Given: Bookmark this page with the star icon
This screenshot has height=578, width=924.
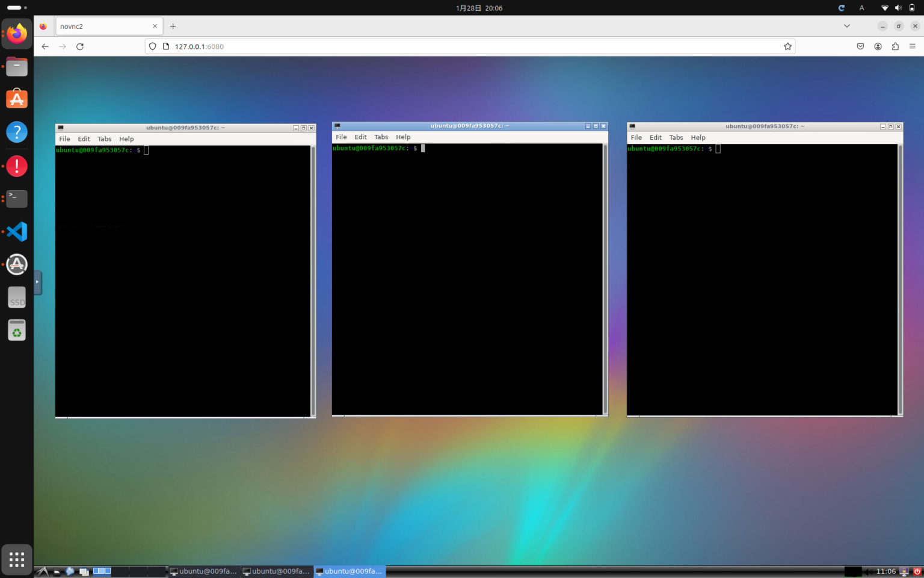Looking at the screenshot, I should (787, 46).
